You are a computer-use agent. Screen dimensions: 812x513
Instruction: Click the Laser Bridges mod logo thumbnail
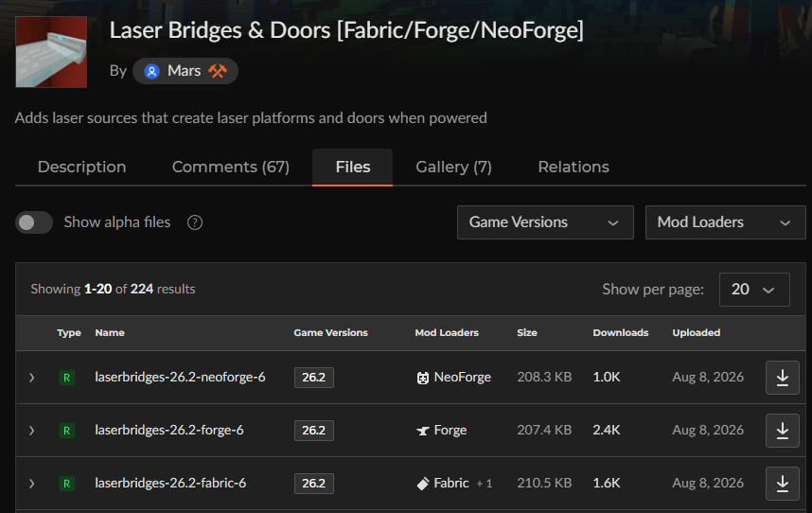(x=51, y=52)
